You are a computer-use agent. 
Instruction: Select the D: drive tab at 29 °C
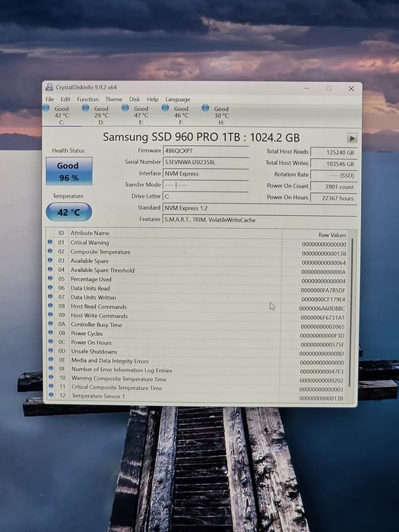[x=101, y=116]
